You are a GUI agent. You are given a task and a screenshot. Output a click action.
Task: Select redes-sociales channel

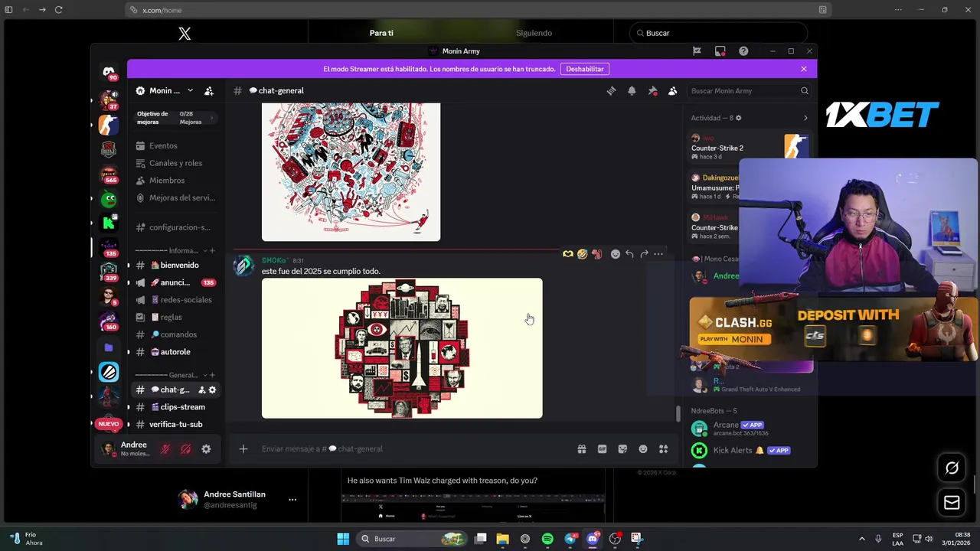[x=175, y=300]
